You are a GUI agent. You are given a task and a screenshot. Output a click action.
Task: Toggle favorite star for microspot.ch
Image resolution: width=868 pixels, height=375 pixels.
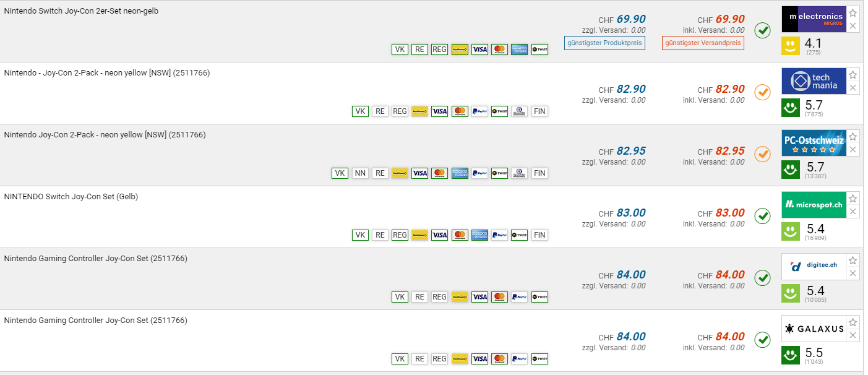[x=853, y=199]
